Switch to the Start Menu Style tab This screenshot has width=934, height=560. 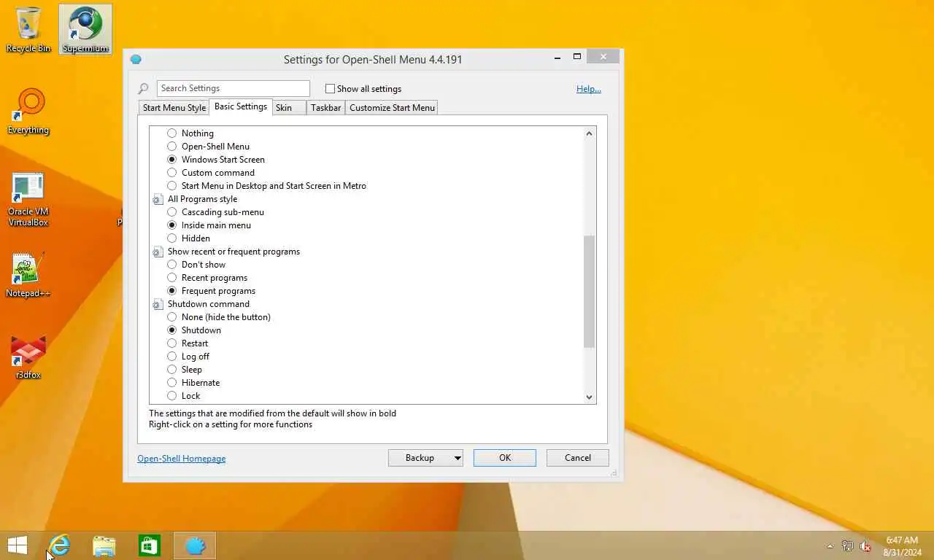click(x=174, y=108)
